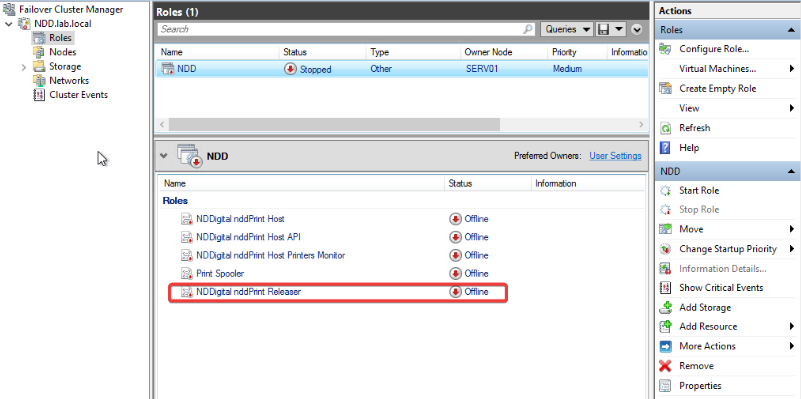Screen dimensions: 801x399
Task: Click the Remove action label
Action: click(696, 366)
